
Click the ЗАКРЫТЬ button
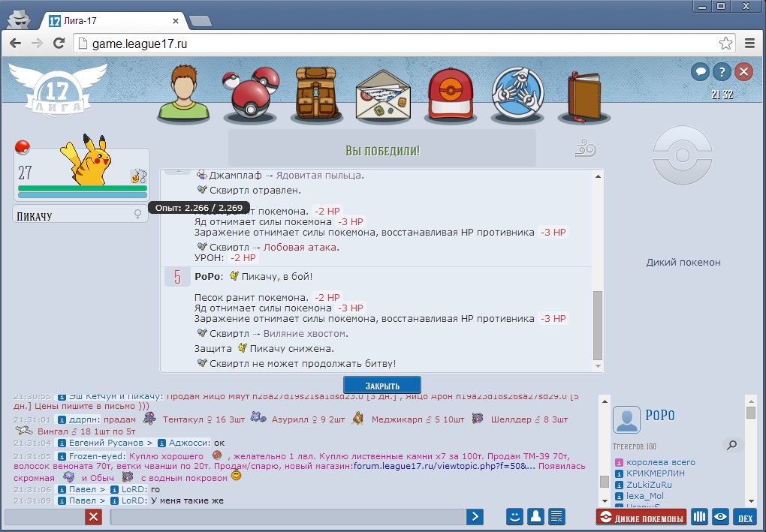(382, 385)
